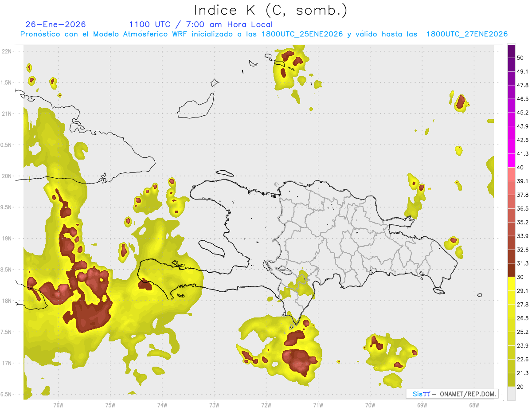
Task: Click the '17N' latitude label
Action: [x=7, y=363]
